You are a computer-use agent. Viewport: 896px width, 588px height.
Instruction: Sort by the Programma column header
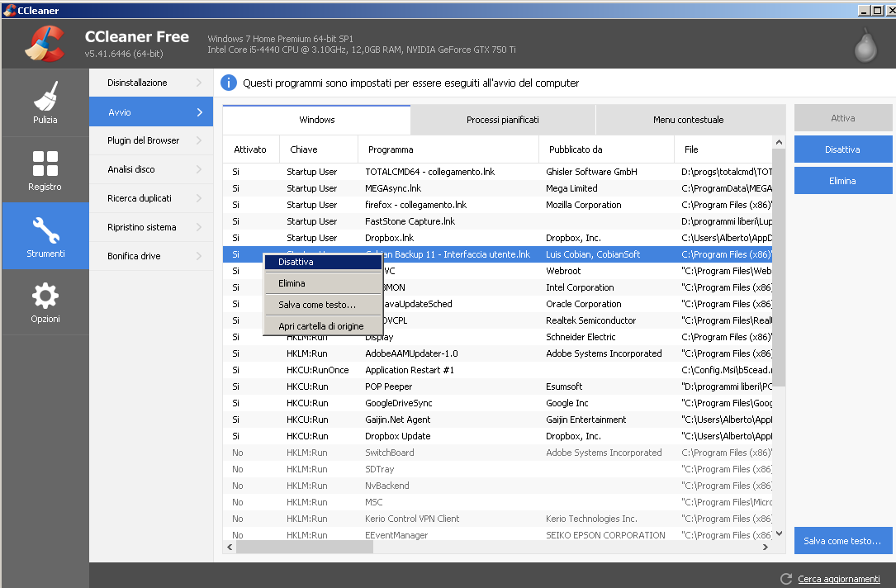[448, 149]
